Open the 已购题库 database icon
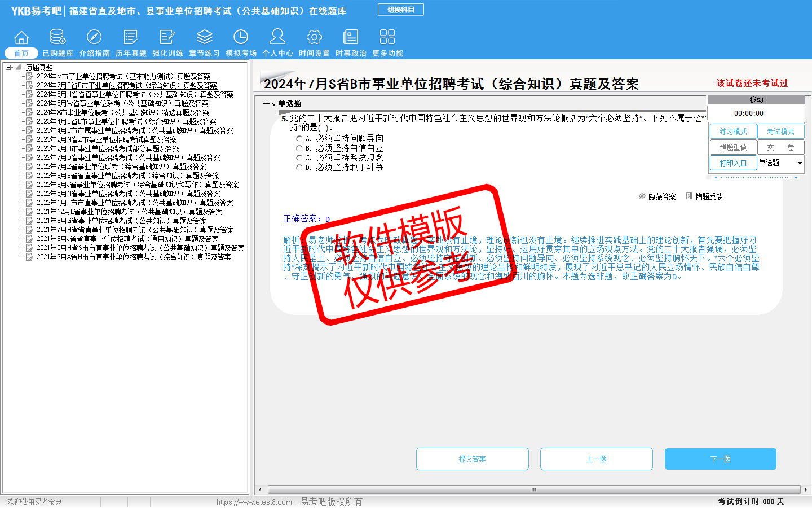The width and height of the screenshot is (812, 508). click(58, 38)
